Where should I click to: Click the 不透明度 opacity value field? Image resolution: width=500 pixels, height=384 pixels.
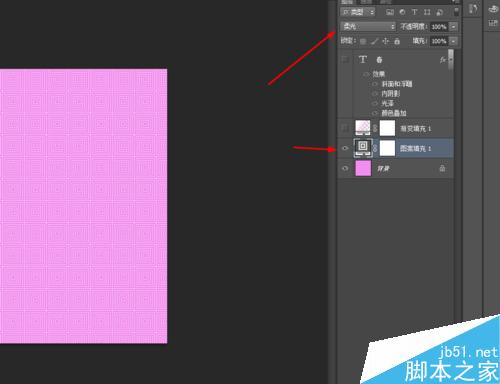439,27
